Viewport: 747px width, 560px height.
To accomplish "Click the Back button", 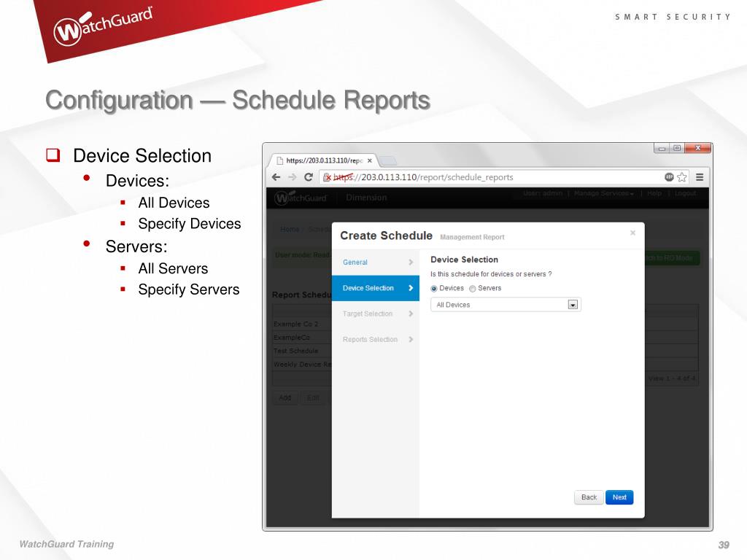I will pos(589,497).
